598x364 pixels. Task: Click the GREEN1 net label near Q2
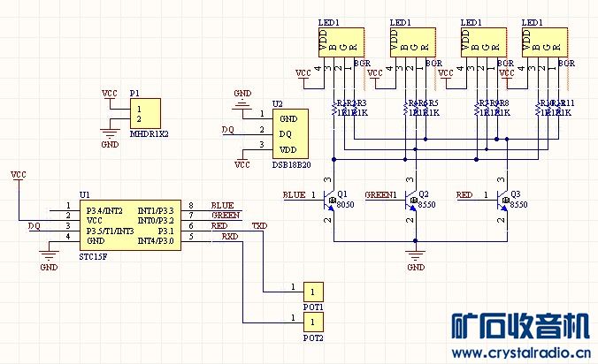tap(381, 195)
